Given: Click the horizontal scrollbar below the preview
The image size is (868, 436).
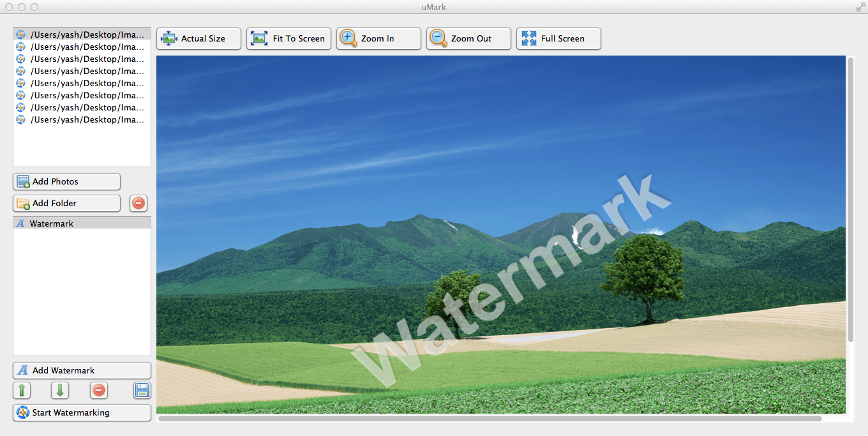Looking at the screenshot, I should pos(490,419).
